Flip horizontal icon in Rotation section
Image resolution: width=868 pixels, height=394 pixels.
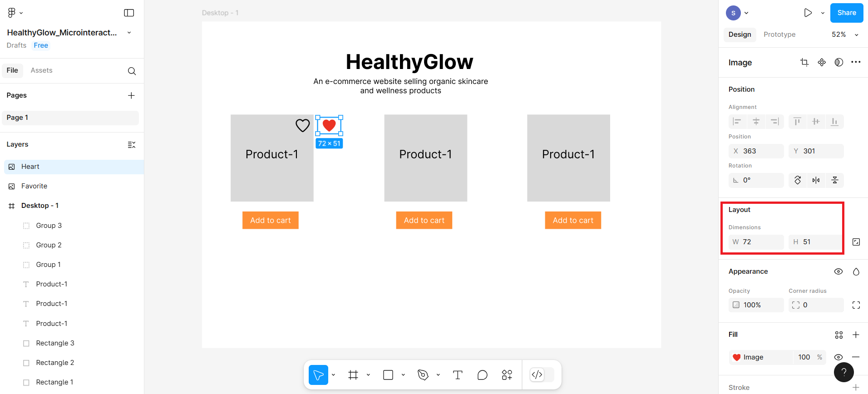click(x=816, y=180)
